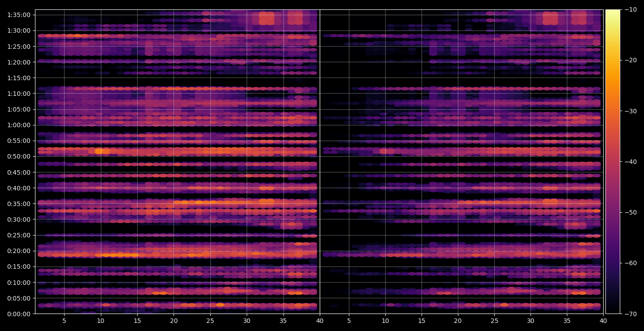Screen dimensions: 644x331
Task: Select x-axis label 10 of the left plot
Action: (100, 321)
